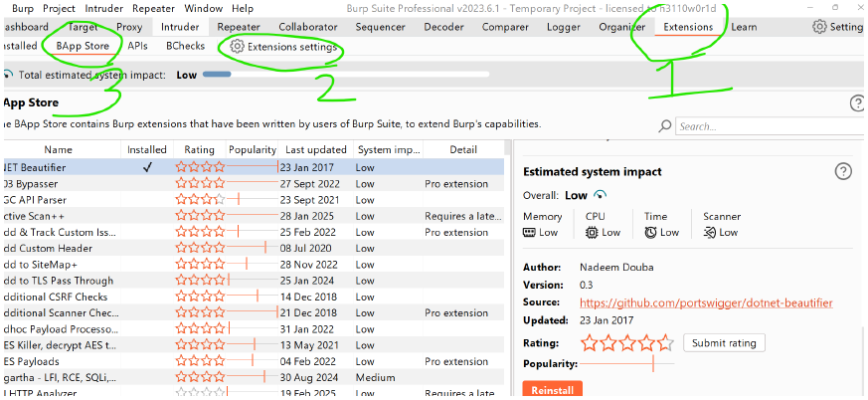This screenshot has width=868, height=400.
Task: Sort table by Rating column header
Action: pyautogui.click(x=199, y=149)
